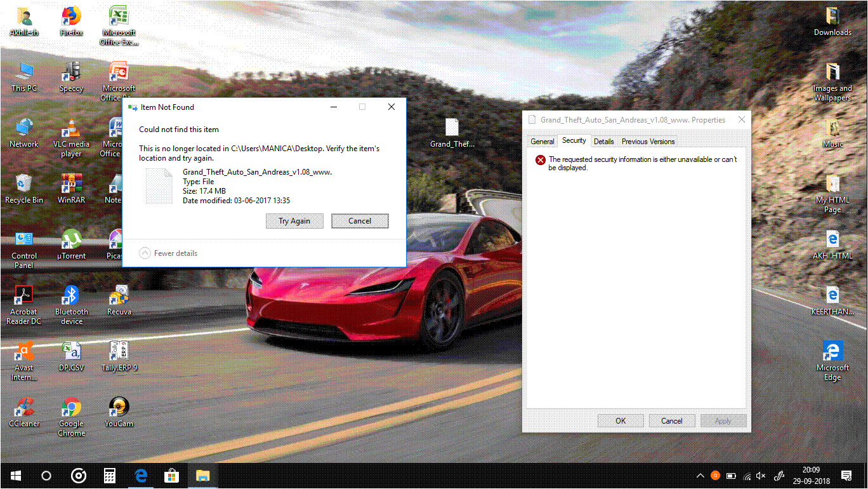Open the WinRAR desktop shortcut
Image resolution: width=868 pixels, height=489 pixels.
pos(72,189)
